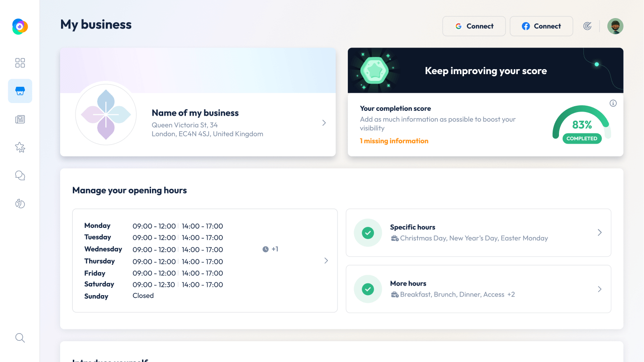Click the colorful app logo in sidebar
Viewport: 644px width, 362px height.
coord(20,27)
